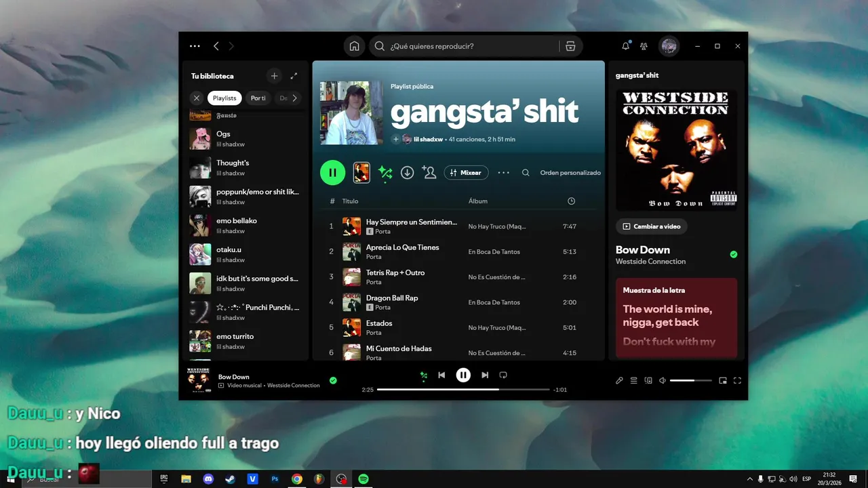Open the play queue icon
The image size is (868, 488).
[x=633, y=380]
